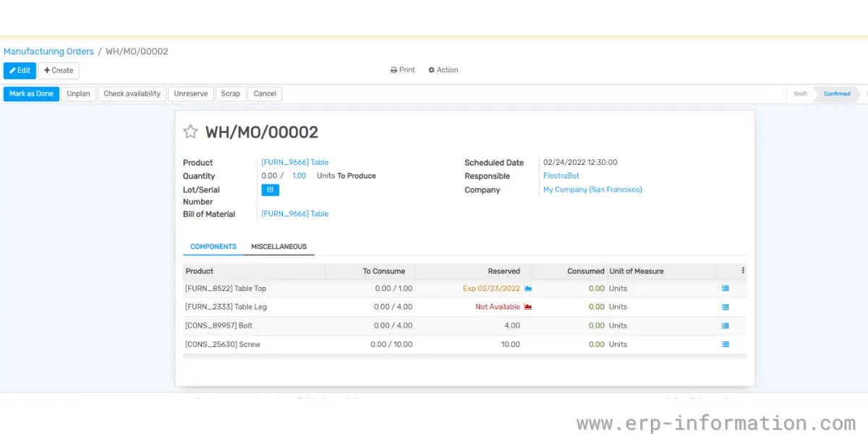This screenshot has height=434, width=868.
Task: Click the Edit button
Action: pos(20,71)
